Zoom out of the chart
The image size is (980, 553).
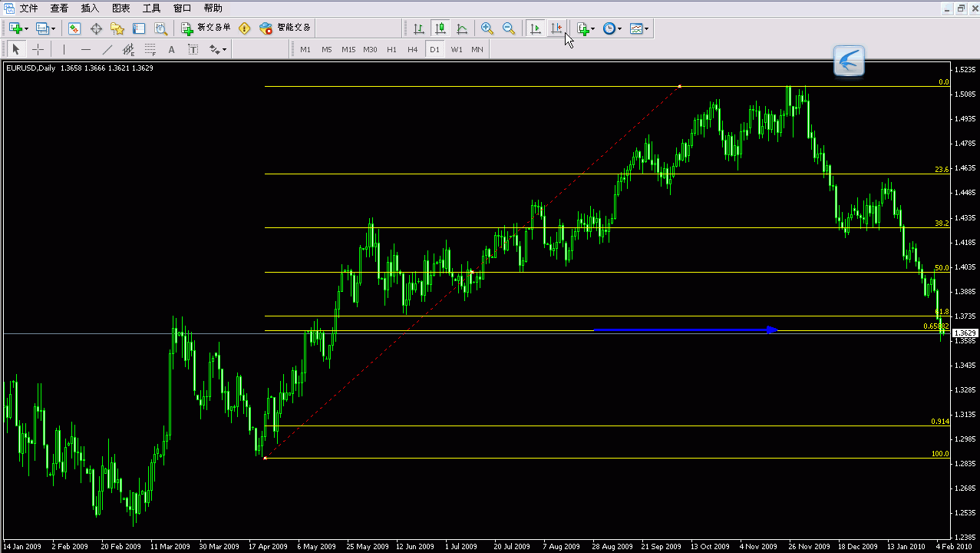(509, 28)
